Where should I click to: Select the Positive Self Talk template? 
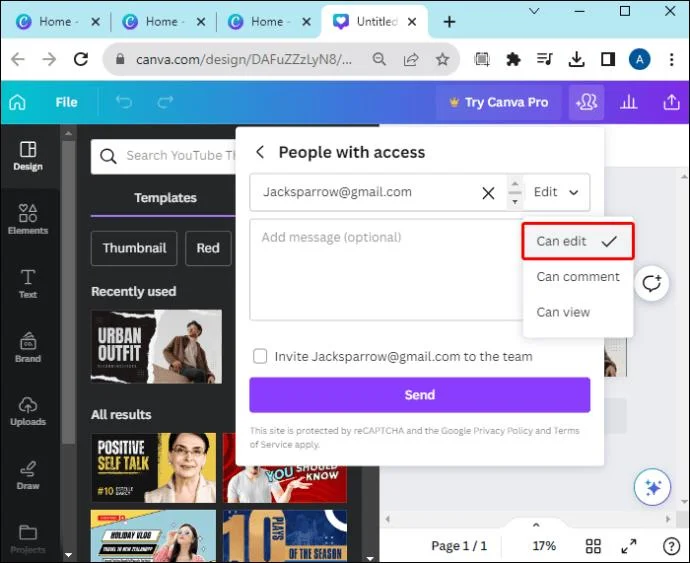pyautogui.click(x=154, y=468)
